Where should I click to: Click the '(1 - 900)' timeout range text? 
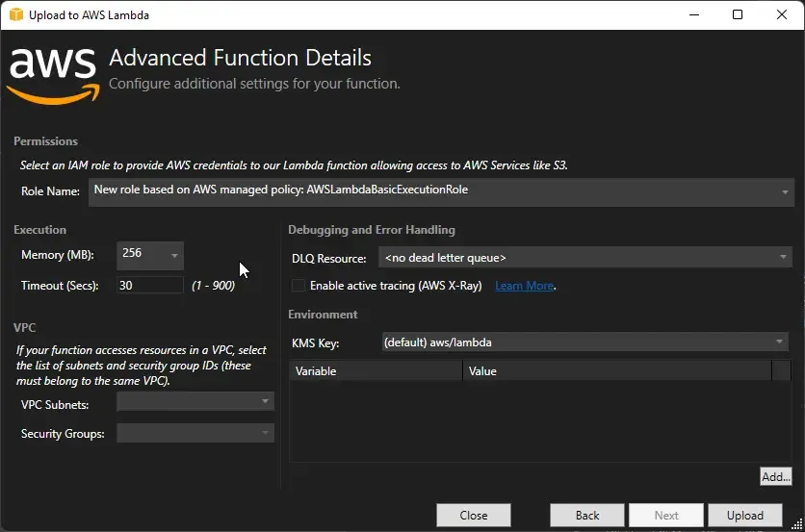(x=213, y=286)
